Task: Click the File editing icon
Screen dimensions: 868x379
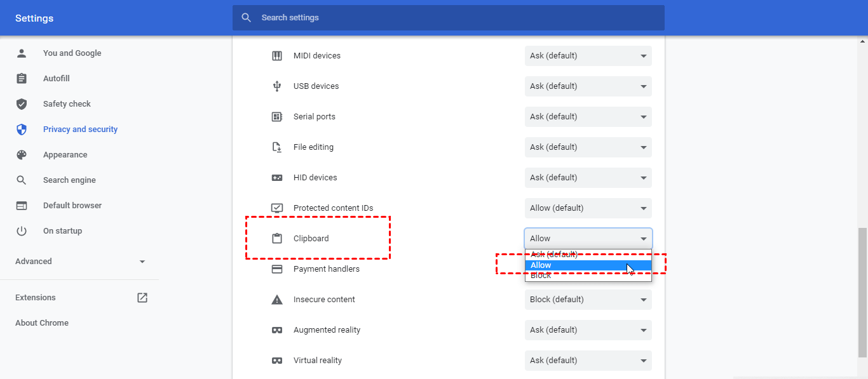Action: 277,147
